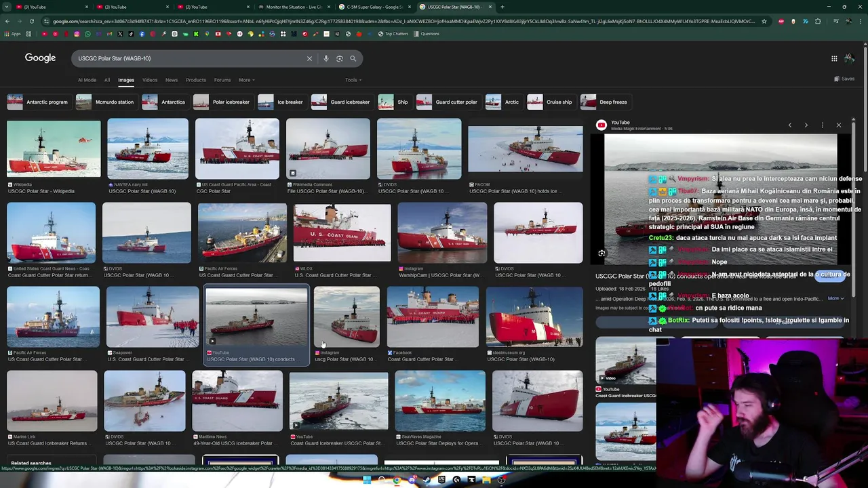Switch to the All results tab
This screenshot has height=488, width=868.
click(x=107, y=80)
